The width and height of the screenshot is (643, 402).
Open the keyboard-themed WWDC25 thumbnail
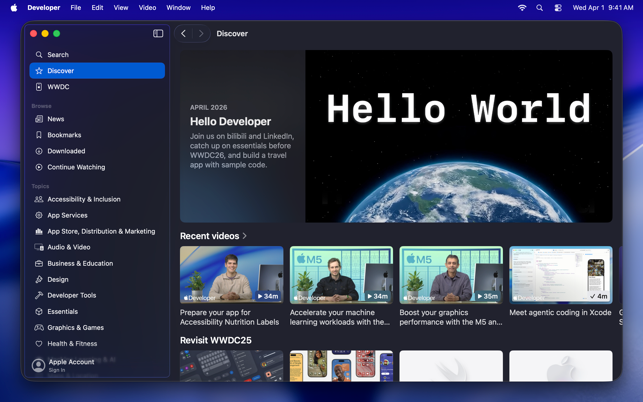tap(232, 366)
